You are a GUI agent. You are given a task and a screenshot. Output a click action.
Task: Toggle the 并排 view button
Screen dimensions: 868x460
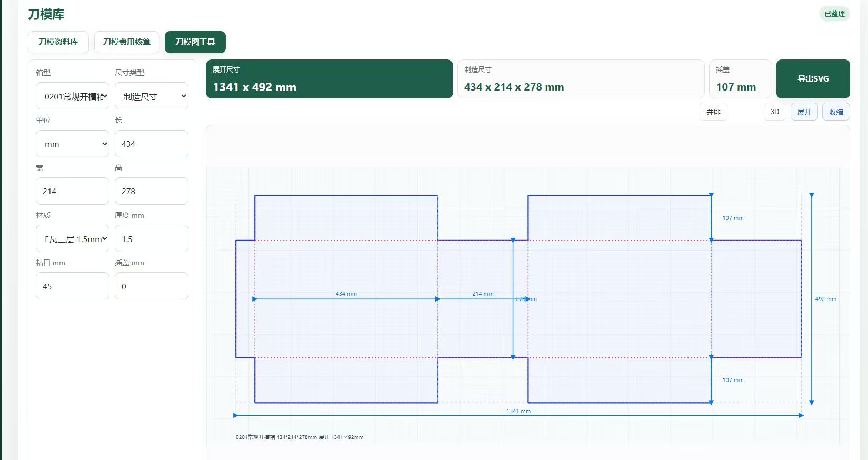point(713,112)
